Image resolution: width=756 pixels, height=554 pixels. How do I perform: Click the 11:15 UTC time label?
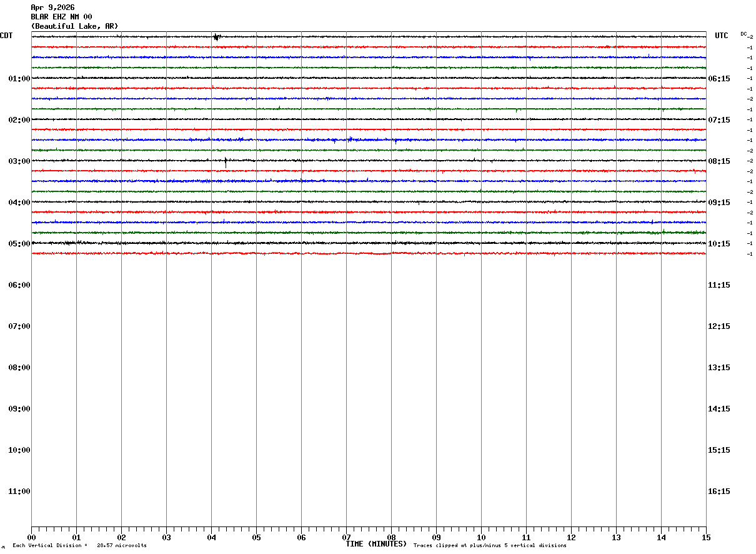click(719, 285)
